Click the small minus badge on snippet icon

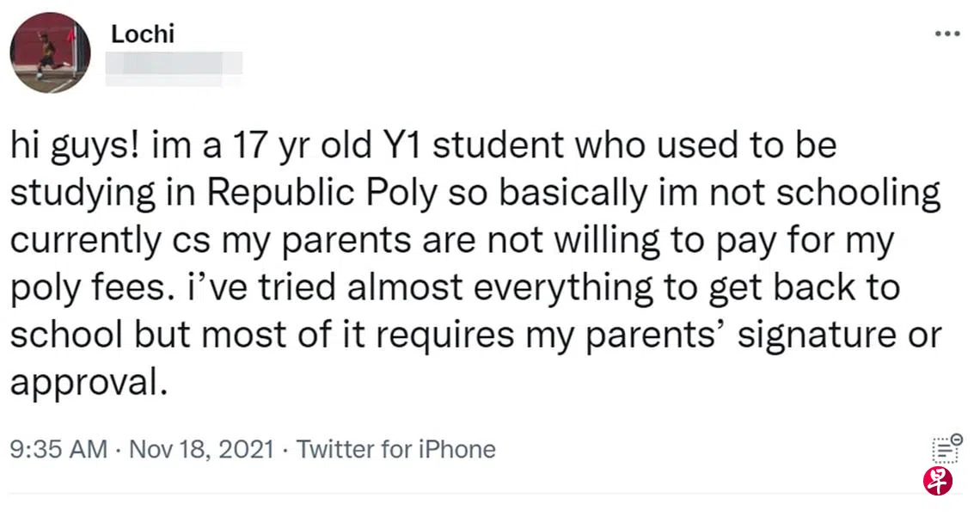(x=956, y=440)
